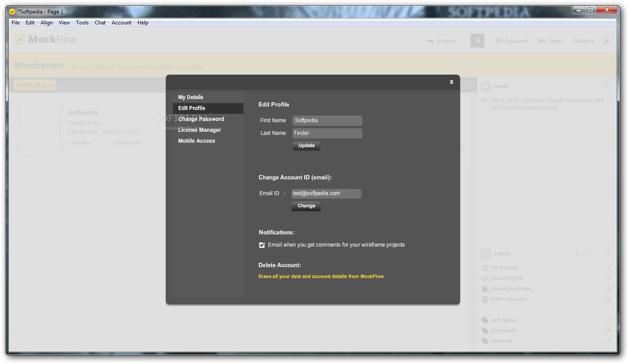Open the License Manager section
Viewport: 629px width, 364px height.
tap(208, 130)
